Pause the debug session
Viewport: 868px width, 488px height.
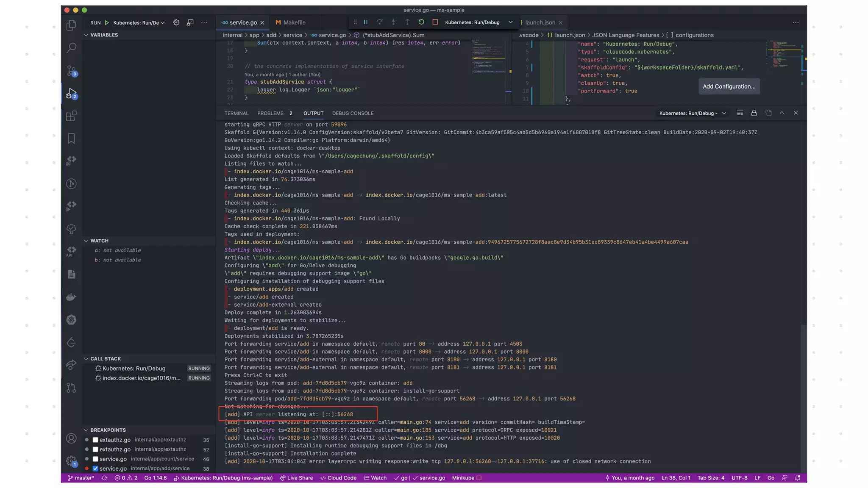click(x=365, y=22)
